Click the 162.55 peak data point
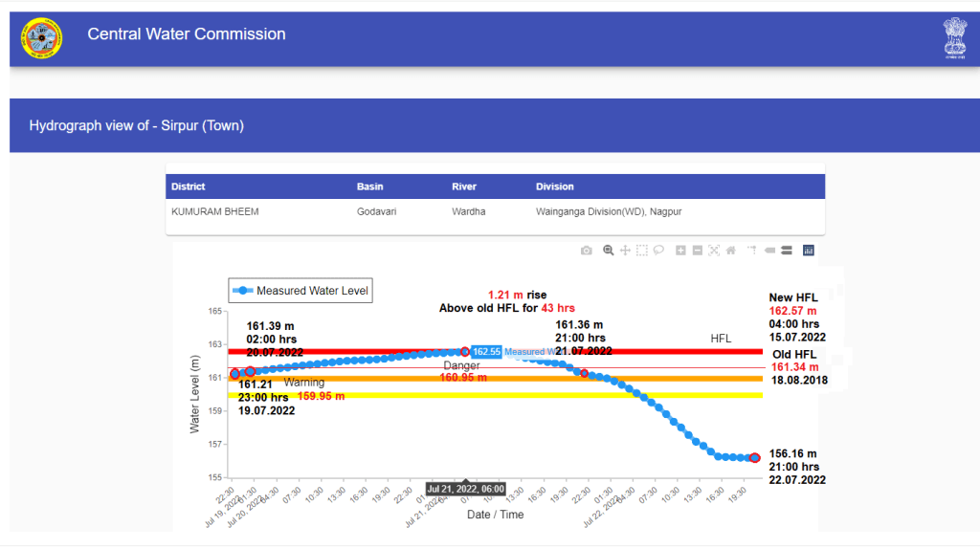 pyautogui.click(x=465, y=352)
